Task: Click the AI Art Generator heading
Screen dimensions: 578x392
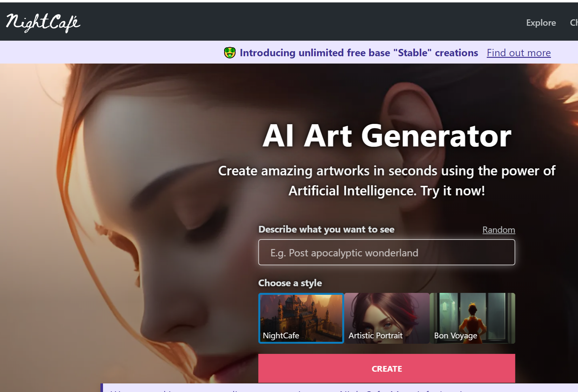Action: (x=387, y=136)
